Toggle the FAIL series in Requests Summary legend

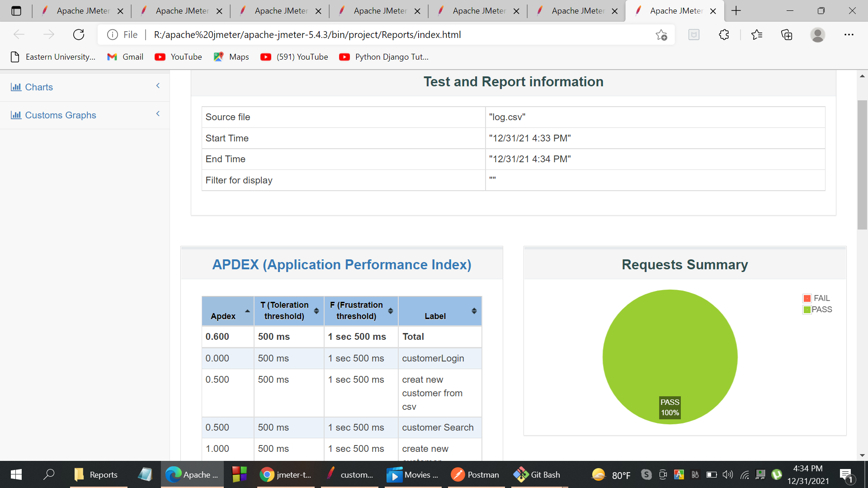tap(817, 298)
